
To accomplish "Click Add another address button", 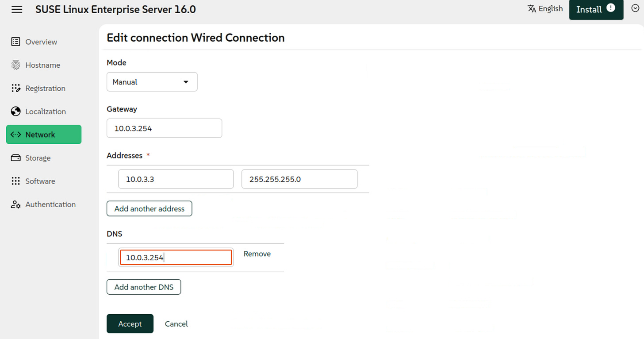I will [x=149, y=209].
